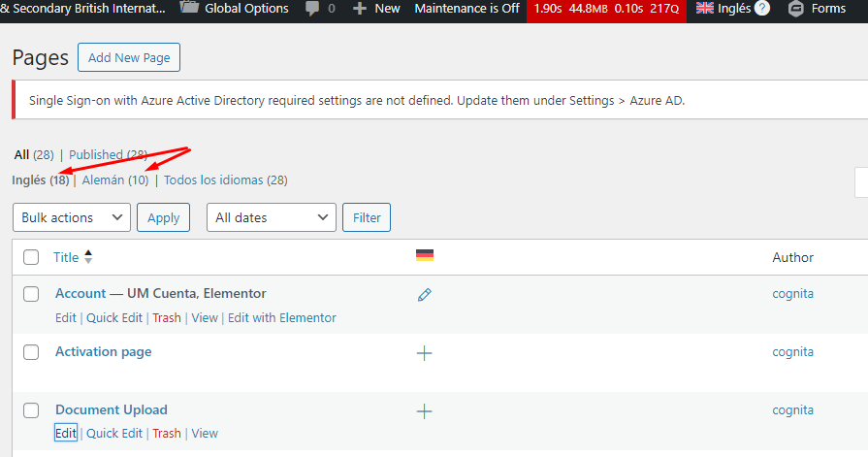
Task: Toggle the select-all checkbox in table header
Action: [31, 257]
